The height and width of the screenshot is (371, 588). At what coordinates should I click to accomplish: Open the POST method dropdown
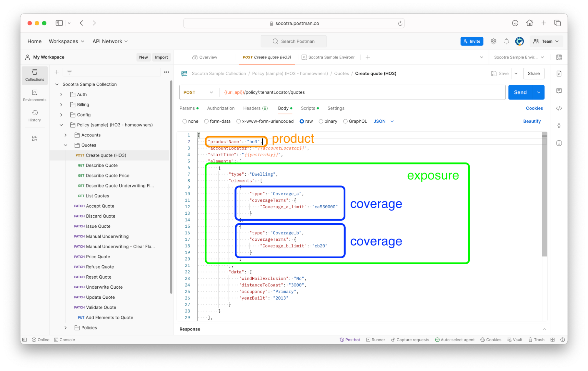click(x=198, y=92)
